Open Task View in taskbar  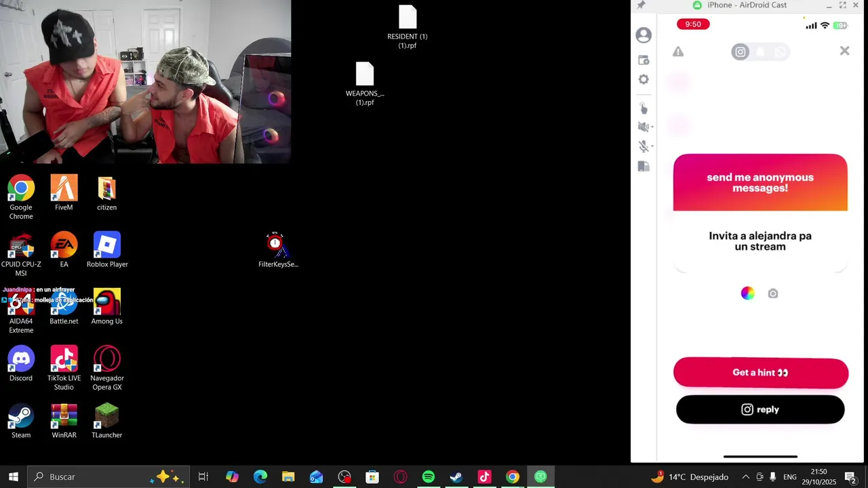tap(203, 476)
